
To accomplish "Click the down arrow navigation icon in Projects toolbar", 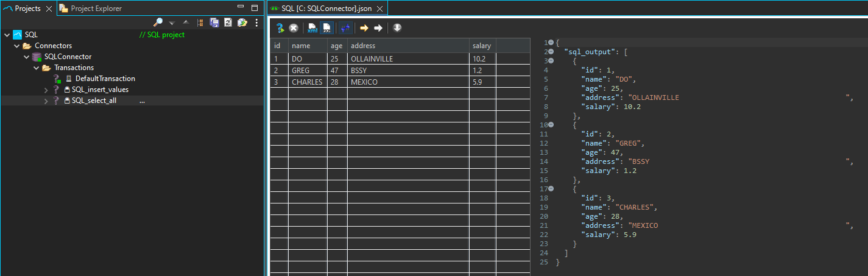I will (x=172, y=23).
